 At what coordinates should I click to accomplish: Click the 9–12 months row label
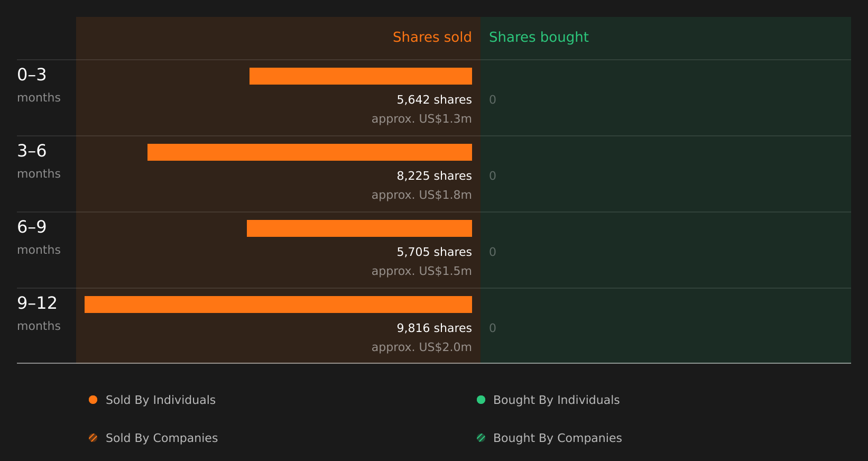tap(39, 314)
